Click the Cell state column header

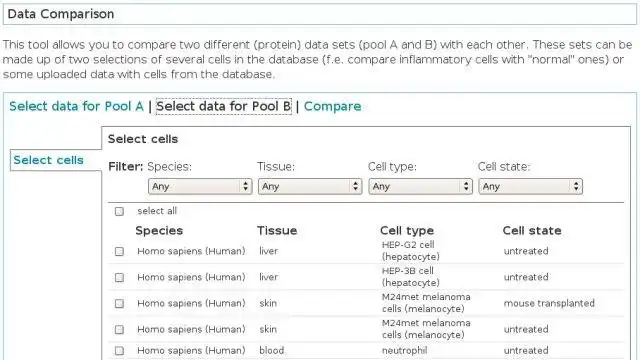tap(532, 231)
